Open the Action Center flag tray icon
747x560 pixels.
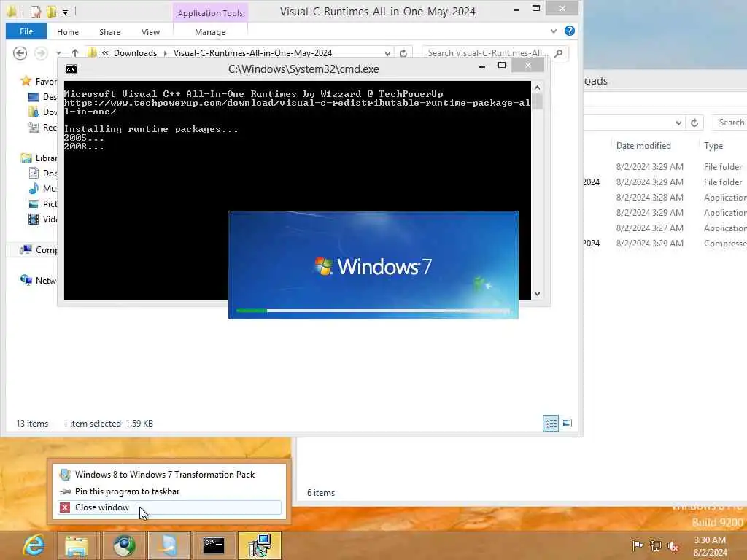(638, 545)
